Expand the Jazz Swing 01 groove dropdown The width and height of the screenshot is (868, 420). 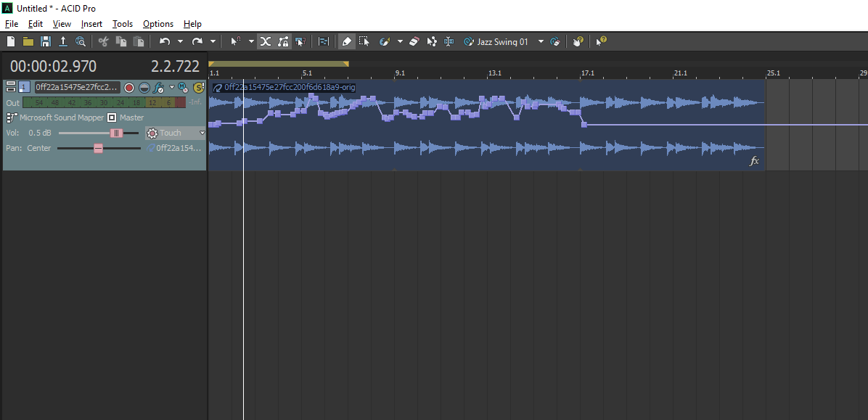point(541,42)
